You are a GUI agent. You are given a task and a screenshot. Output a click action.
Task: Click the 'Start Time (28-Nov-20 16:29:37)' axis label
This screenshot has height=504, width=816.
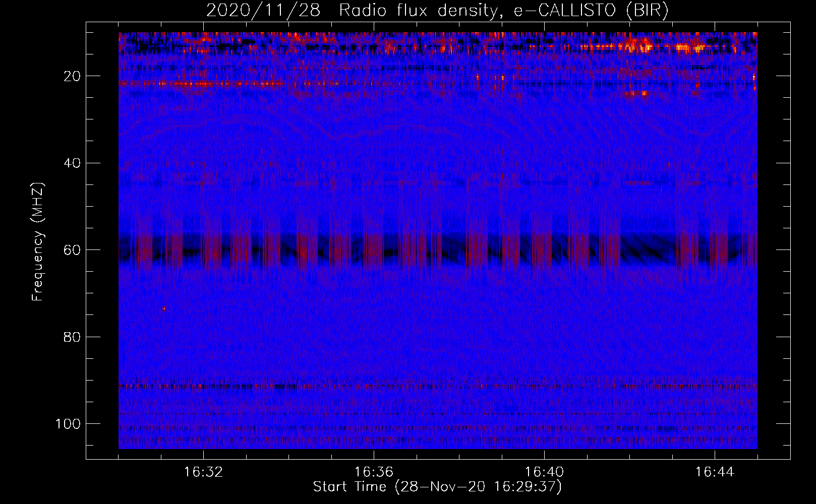coord(437,487)
